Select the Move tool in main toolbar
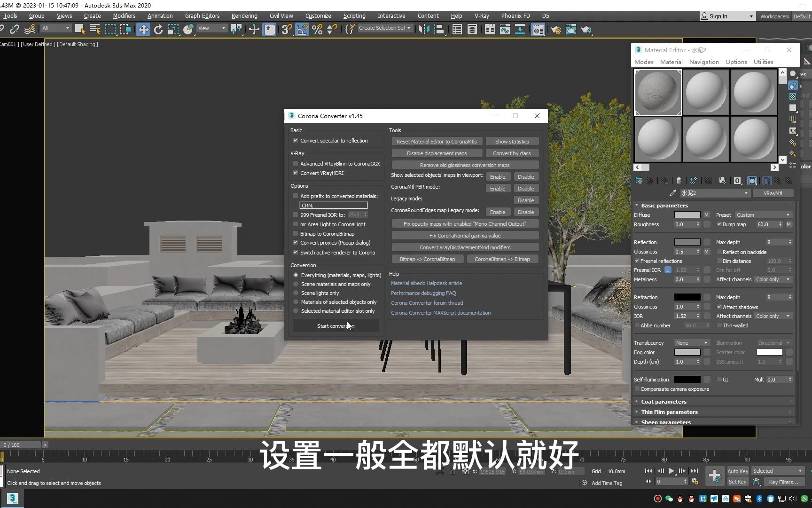This screenshot has height=508, width=812. 143,30
